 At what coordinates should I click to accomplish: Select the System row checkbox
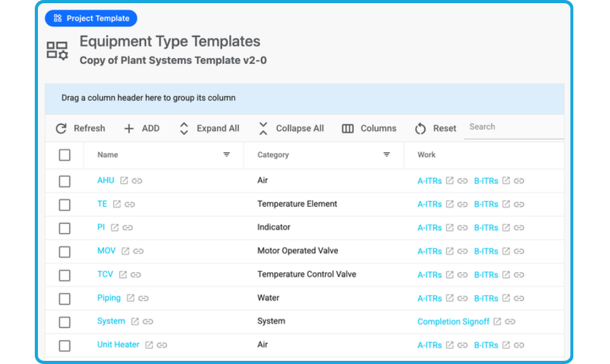click(x=65, y=322)
